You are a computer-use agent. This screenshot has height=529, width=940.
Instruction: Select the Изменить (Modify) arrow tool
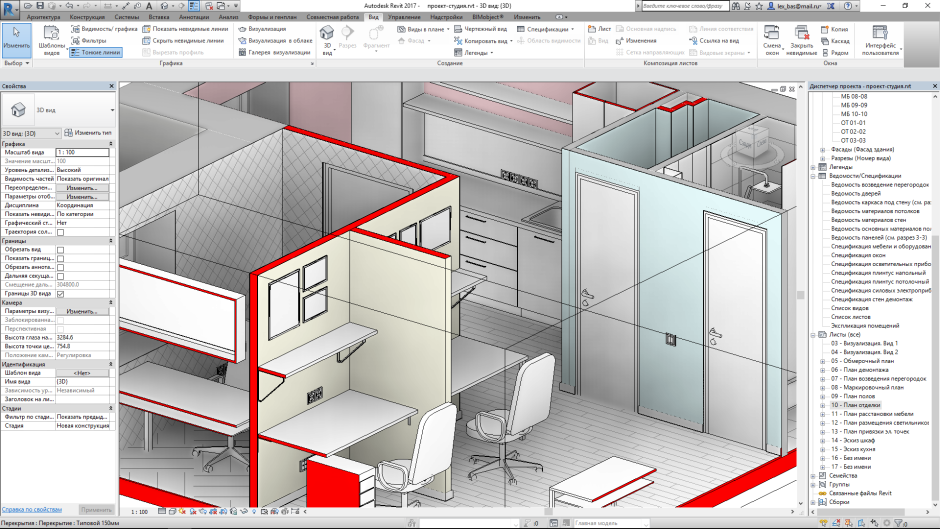(x=15, y=36)
